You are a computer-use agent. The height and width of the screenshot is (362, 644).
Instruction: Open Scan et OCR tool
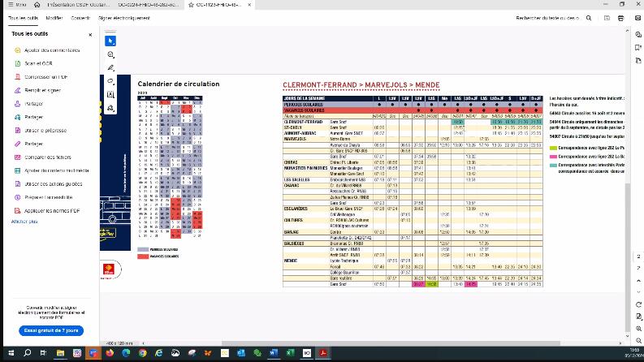(38, 63)
